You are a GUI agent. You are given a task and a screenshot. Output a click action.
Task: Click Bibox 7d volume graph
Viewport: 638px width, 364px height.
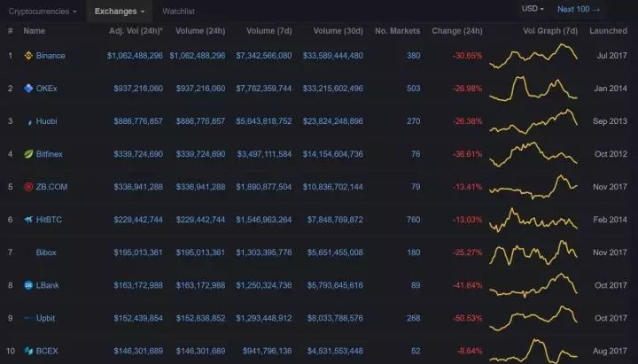click(x=533, y=252)
